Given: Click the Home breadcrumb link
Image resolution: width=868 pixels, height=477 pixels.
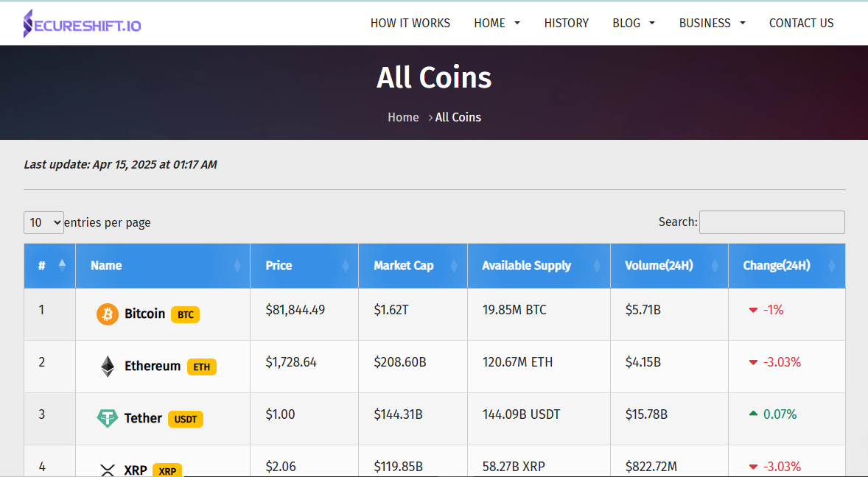Looking at the screenshot, I should [x=403, y=117].
